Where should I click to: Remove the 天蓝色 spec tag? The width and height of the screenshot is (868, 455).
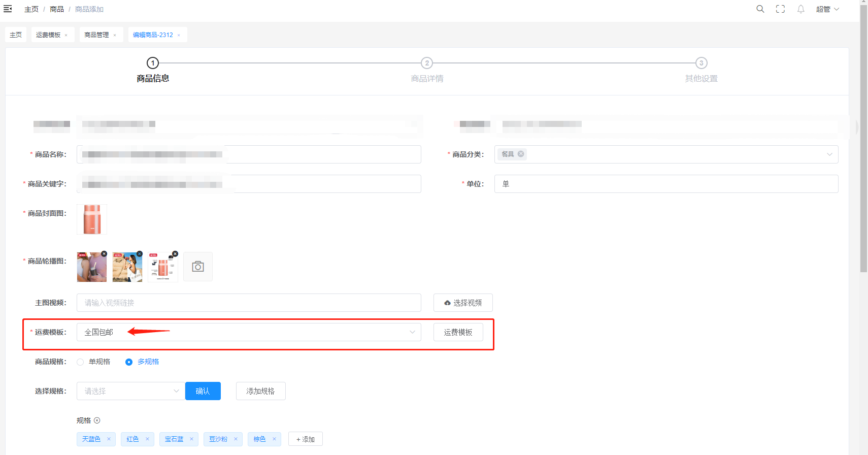[x=109, y=439]
